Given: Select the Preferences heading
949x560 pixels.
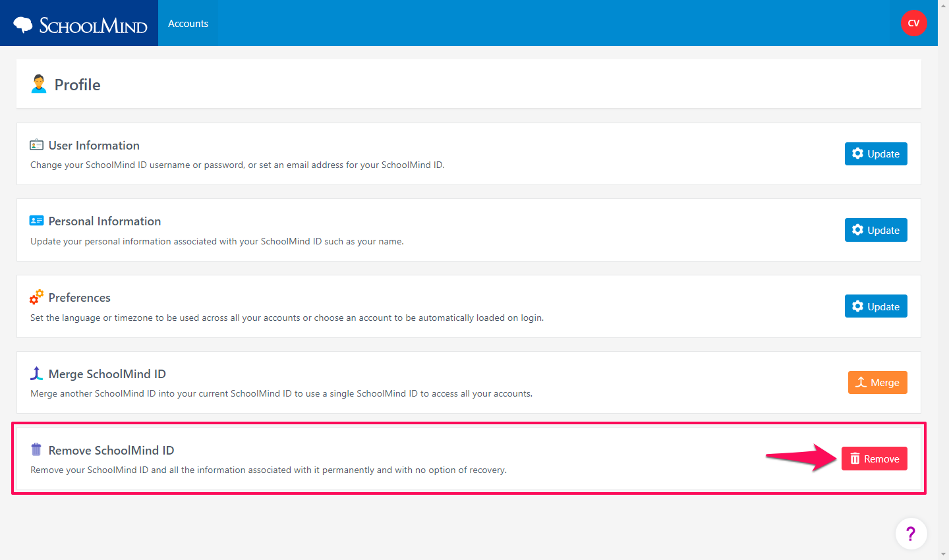Looking at the screenshot, I should pyautogui.click(x=80, y=298).
